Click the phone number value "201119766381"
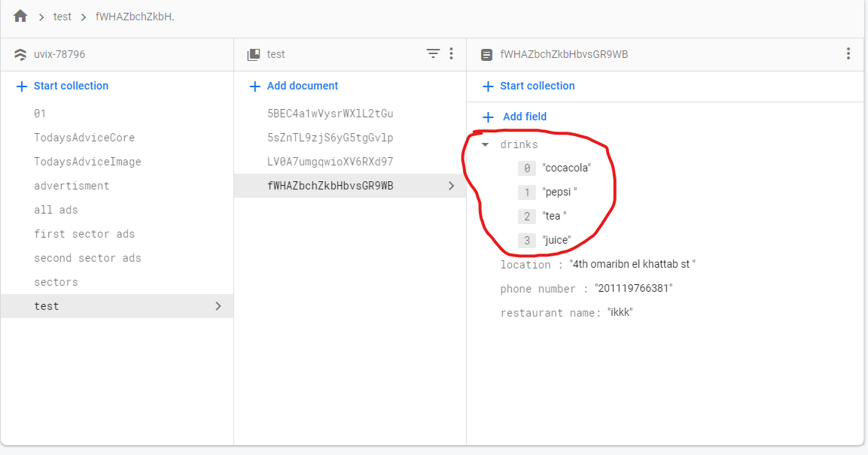The height and width of the screenshot is (455, 868). pos(633,289)
